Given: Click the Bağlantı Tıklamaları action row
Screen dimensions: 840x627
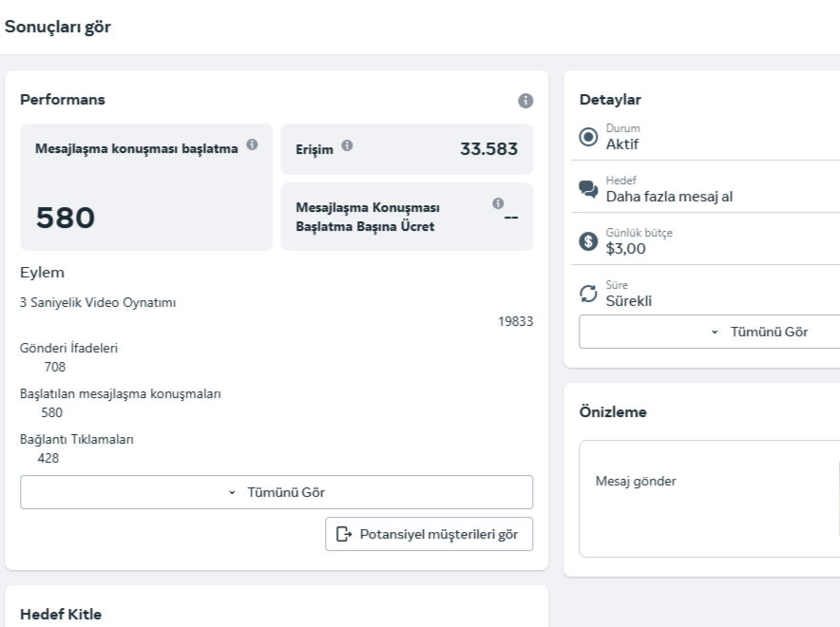Looking at the screenshot, I should point(76,439).
